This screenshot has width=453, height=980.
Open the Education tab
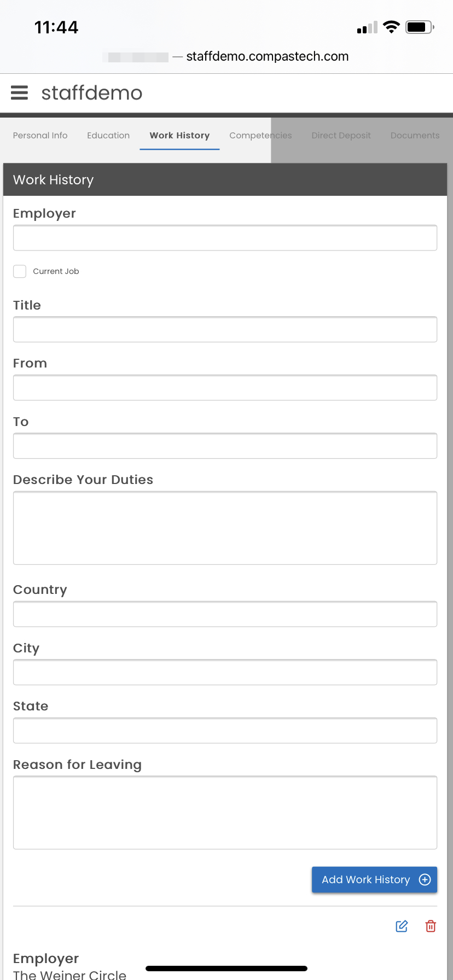pyautogui.click(x=108, y=135)
